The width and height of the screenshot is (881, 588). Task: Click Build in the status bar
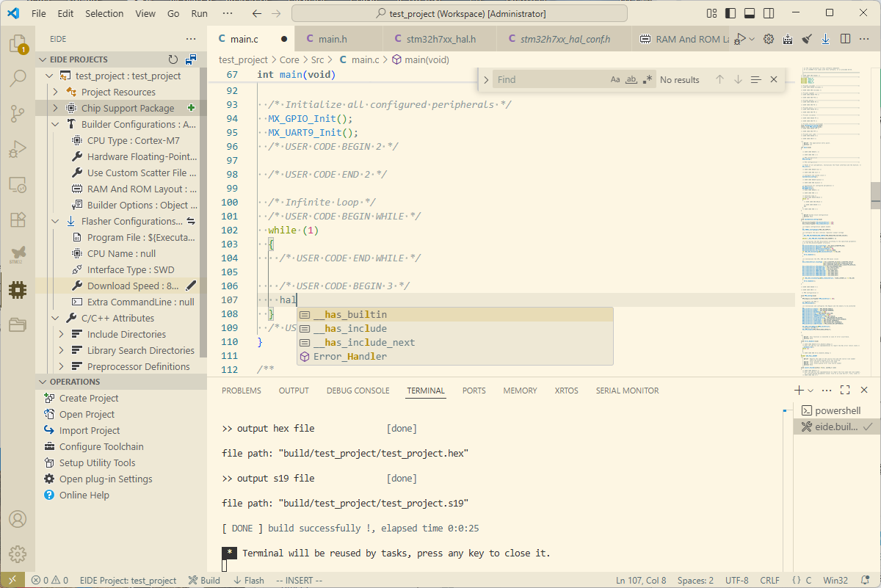pyautogui.click(x=204, y=580)
